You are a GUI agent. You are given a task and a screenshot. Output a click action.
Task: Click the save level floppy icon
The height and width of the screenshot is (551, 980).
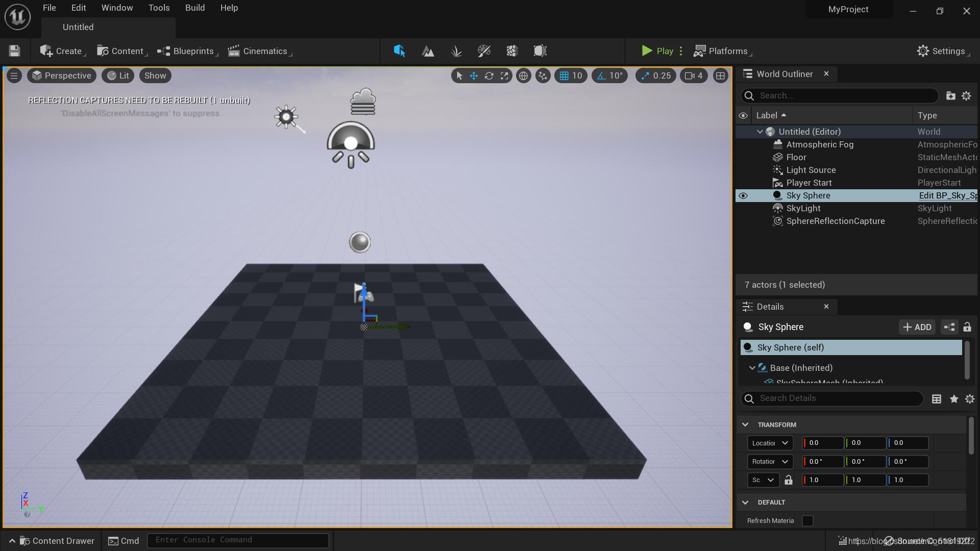(x=14, y=51)
